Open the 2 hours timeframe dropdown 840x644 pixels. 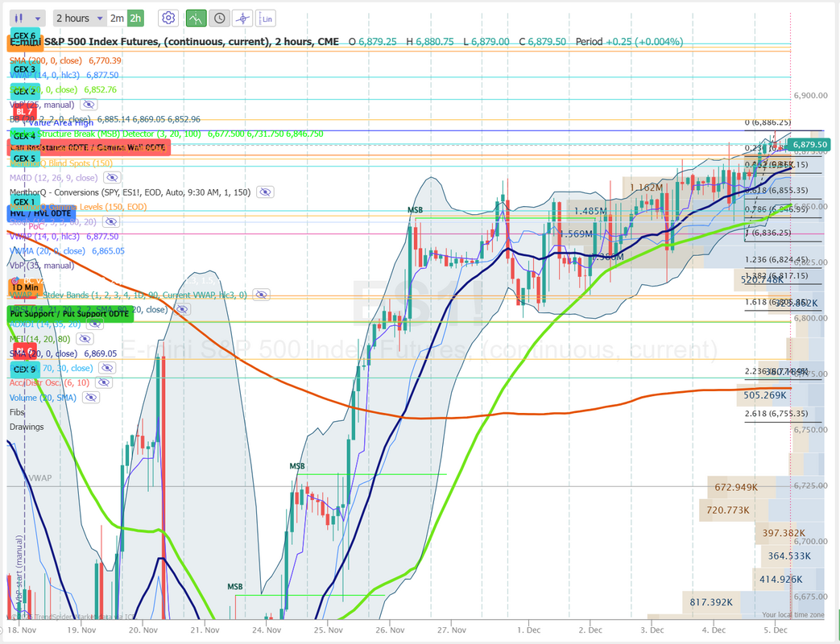[78, 18]
